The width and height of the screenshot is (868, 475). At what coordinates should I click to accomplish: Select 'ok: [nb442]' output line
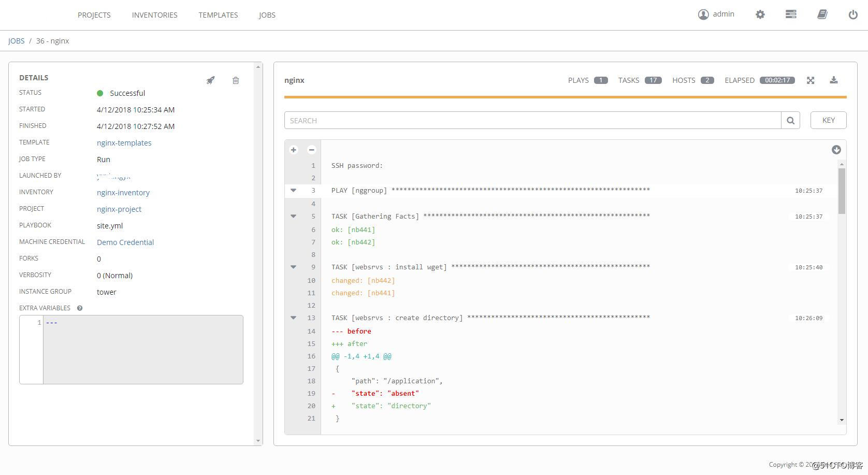[353, 242]
